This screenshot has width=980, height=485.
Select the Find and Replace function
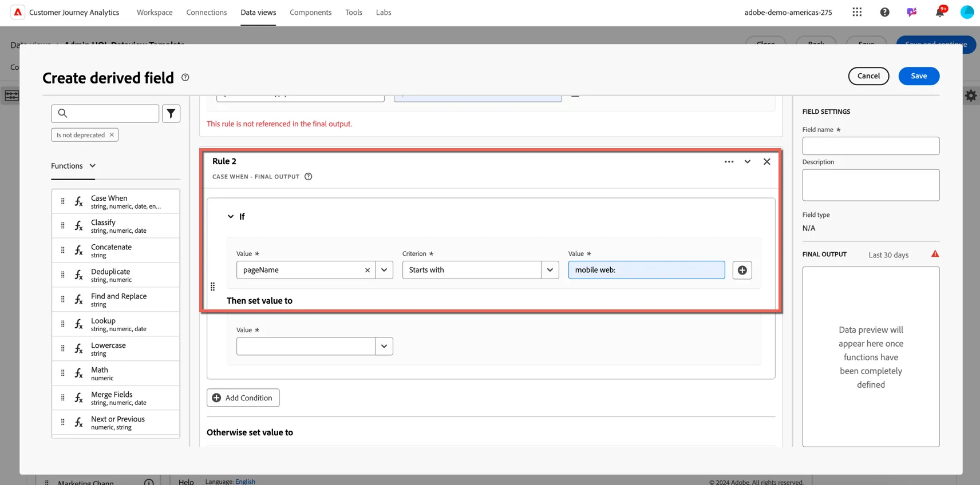click(116, 300)
